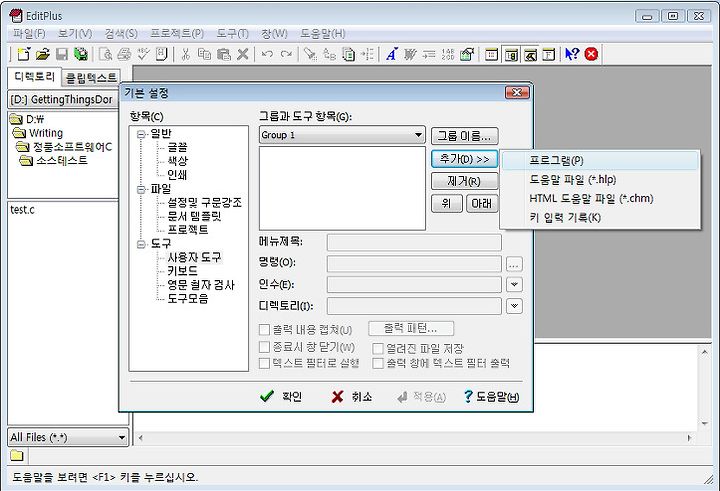
Task: Click the 메뉴제목 input field
Action: [x=414, y=242]
